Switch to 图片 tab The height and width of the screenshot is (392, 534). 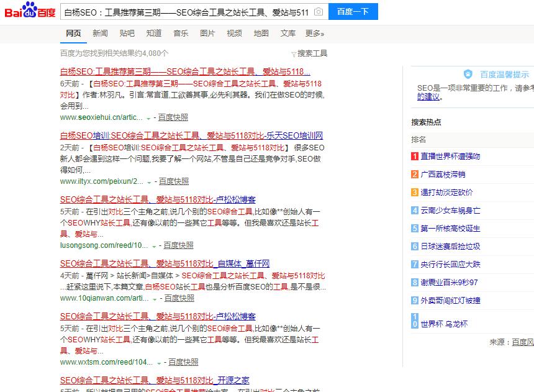(x=207, y=34)
